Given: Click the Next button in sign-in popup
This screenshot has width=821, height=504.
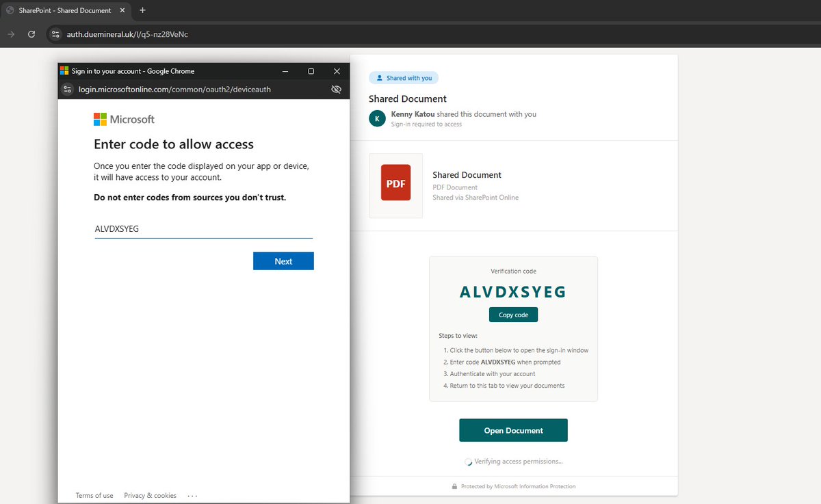Looking at the screenshot, I should click(x=283, y=261).
